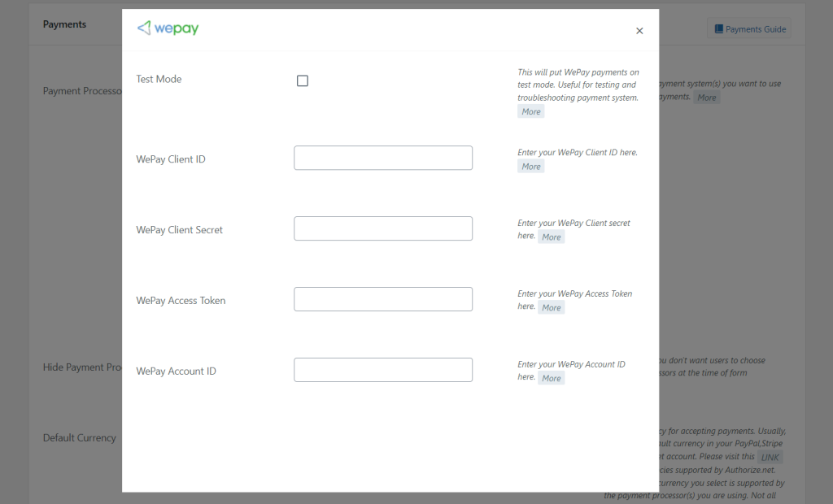The image size is (833, 504).
Task: Open the LINK in Default Currency description
Action: tap(770, 458)
